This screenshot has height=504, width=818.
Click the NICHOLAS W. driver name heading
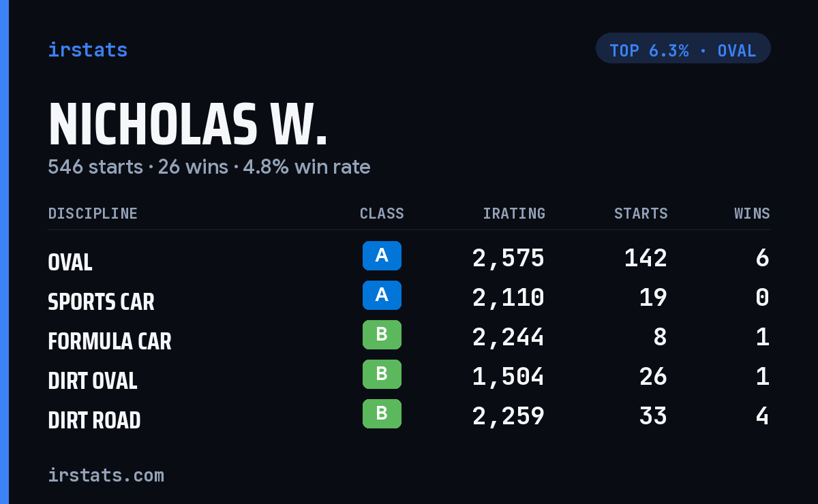coord(187,125)
